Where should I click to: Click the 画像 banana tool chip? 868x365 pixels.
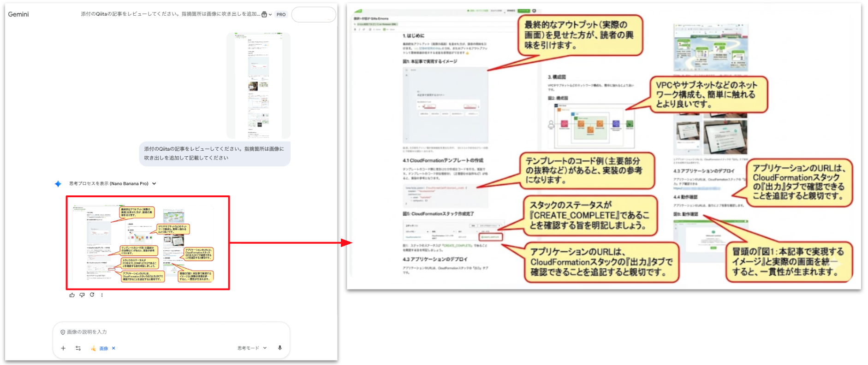tap(100, 348)
